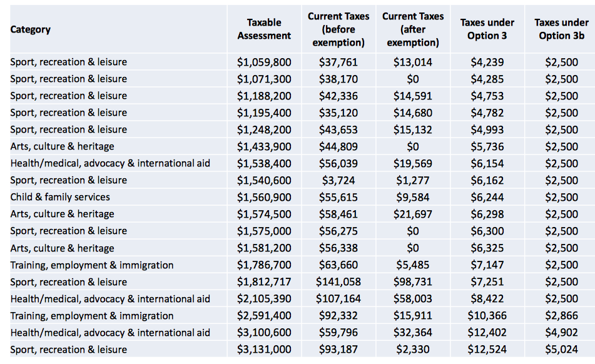Click the $3,100,600 assessment value
595x364 pixels.
point(264,333)
